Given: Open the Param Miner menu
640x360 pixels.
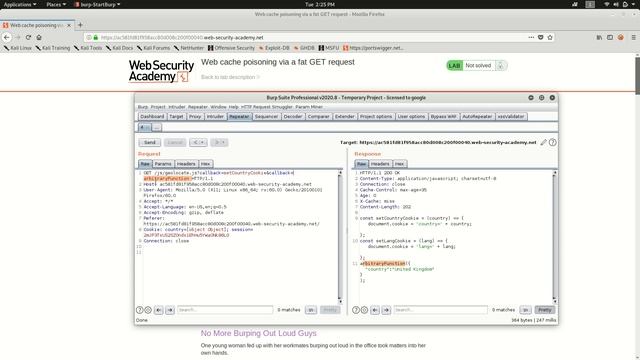Looking at the screenshot, I should (x=309, y=107).
